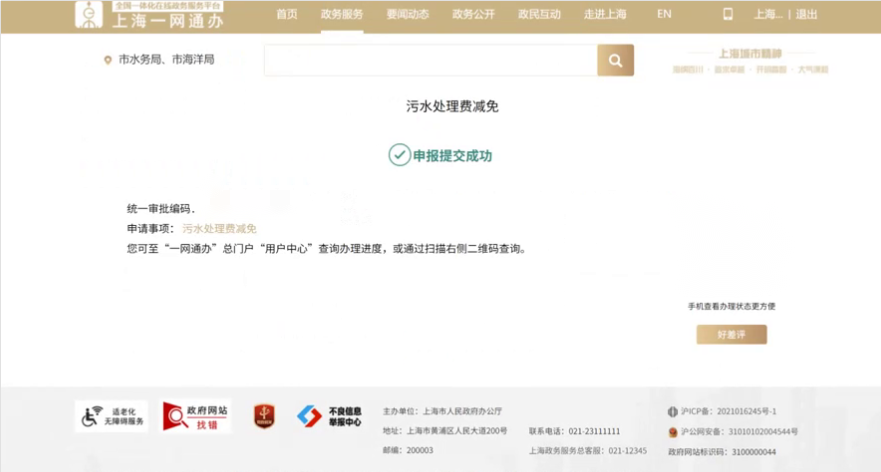Open the 适老化无障碍服务 accessibility icon
This screenshot has height=472, width=881.
111,416
